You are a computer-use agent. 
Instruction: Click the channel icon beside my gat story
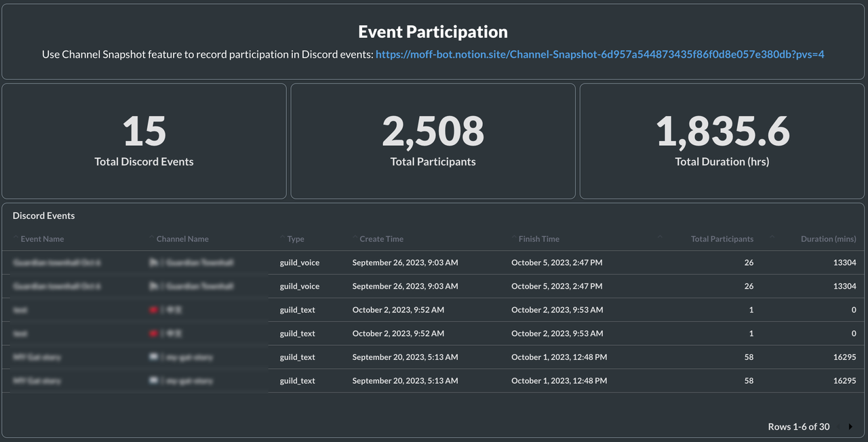click(x=155, y=357)
